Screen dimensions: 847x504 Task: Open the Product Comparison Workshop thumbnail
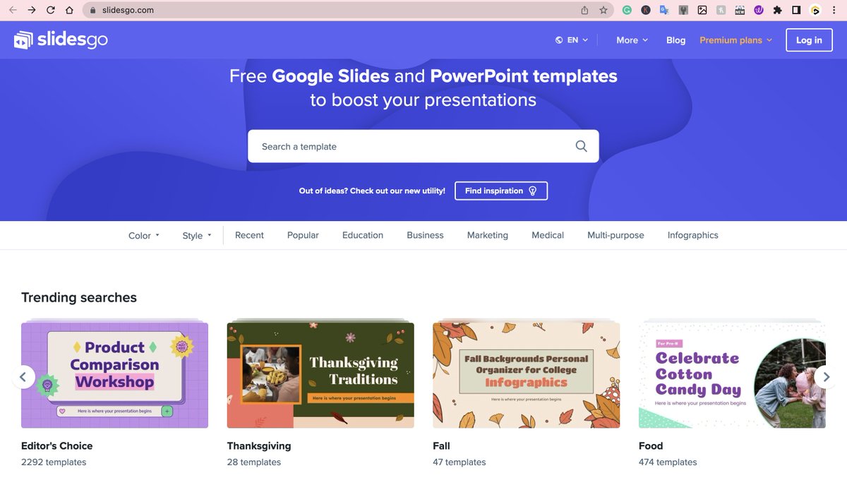click(x=114, y=375)
